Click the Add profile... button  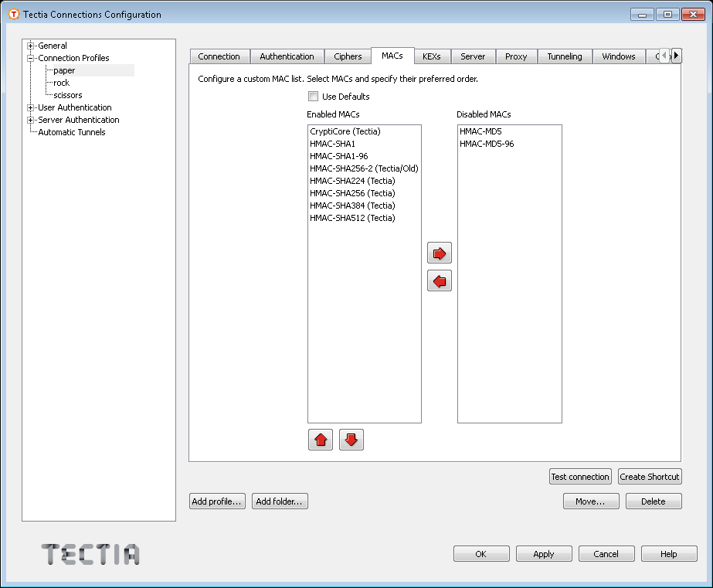pos(217,501)
